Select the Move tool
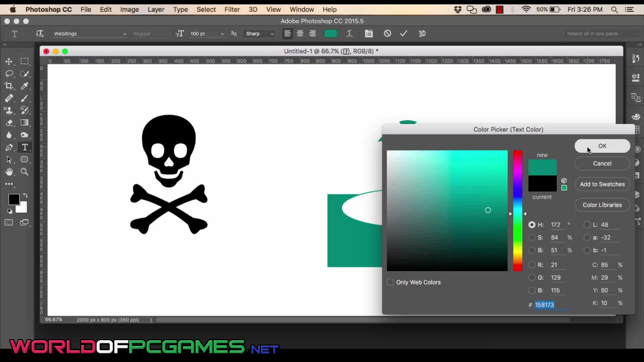 pyautogui.click(x=9, y=61)
